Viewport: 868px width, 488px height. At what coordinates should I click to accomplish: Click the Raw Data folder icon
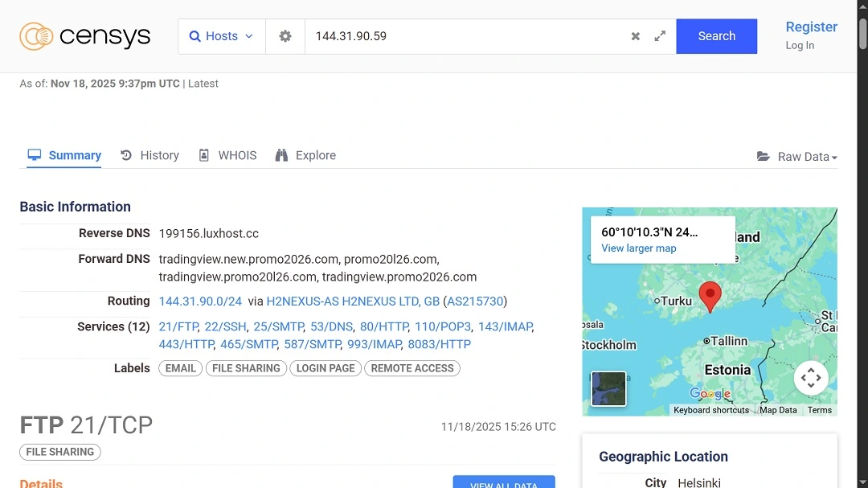(763, 156)
